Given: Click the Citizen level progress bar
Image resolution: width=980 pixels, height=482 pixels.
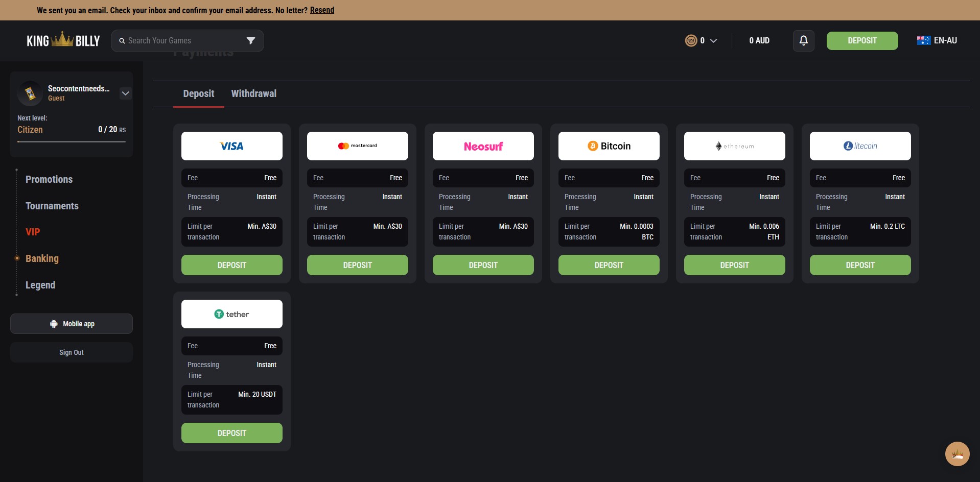Looking at the screenshot, I should point(72,141).
